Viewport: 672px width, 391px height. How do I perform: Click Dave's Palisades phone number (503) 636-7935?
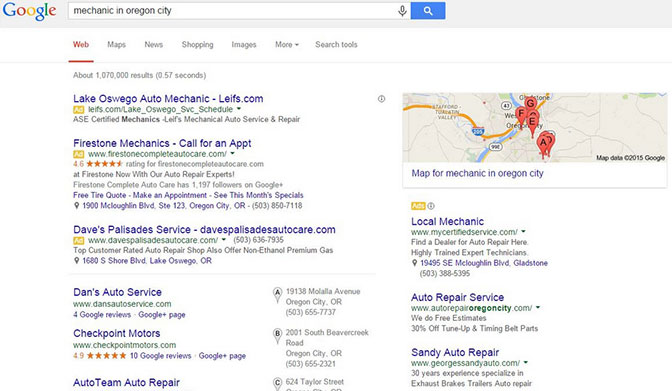pos(258,240)
